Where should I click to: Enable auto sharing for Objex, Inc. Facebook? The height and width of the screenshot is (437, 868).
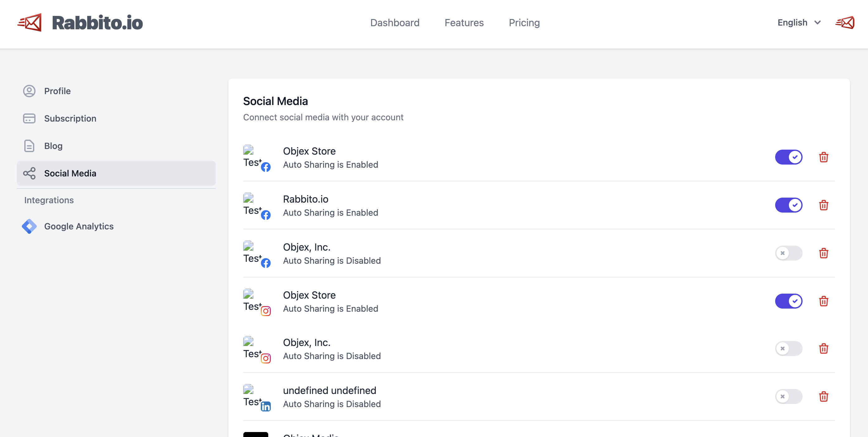(x=789, y=253)
